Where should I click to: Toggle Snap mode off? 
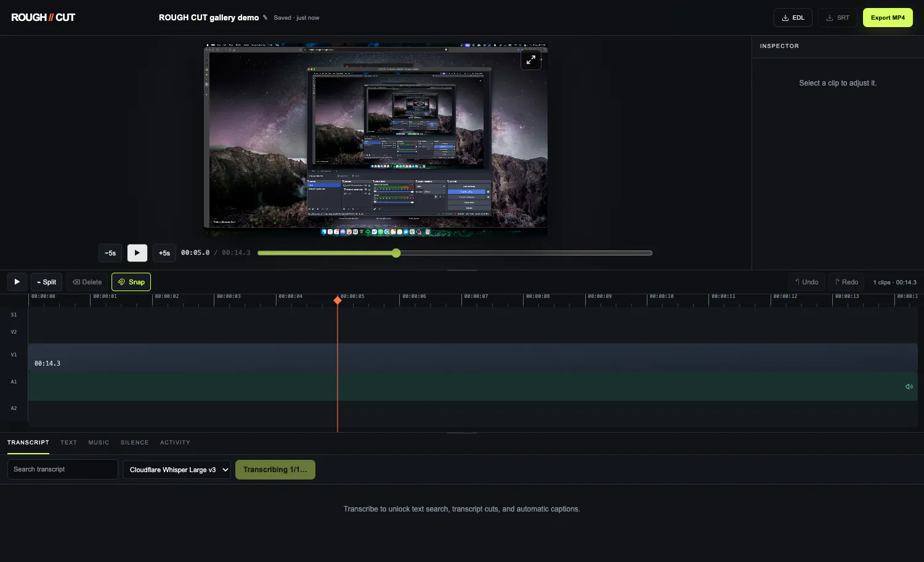[131, 282]
